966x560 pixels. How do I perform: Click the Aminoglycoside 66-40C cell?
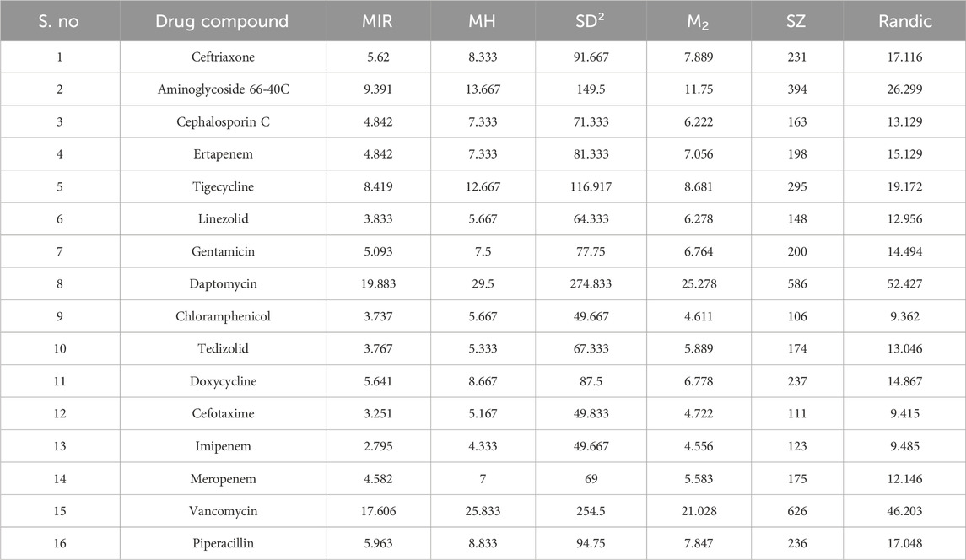point(223,89)
